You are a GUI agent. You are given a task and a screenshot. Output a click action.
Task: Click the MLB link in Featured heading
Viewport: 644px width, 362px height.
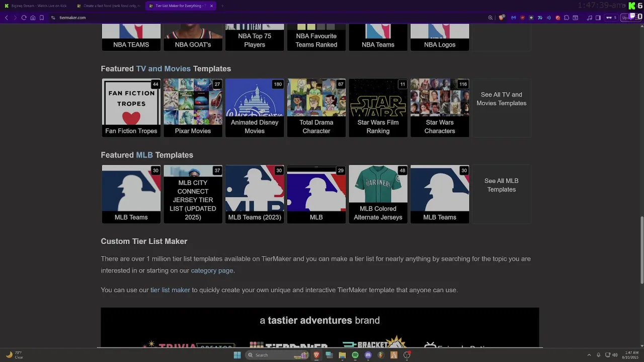coord(144,155)
